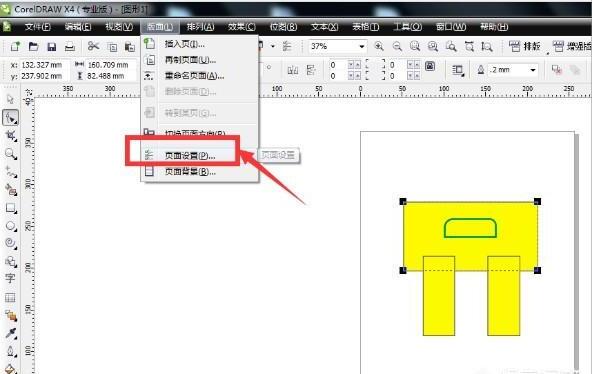Open the 效果(C) Effects menu

click(x=242, y=27)
